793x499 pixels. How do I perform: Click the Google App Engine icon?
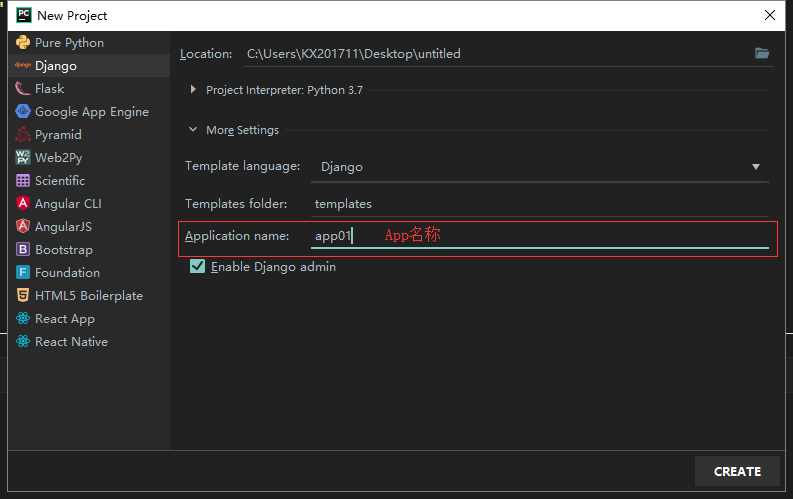click(x=23, y=111)
